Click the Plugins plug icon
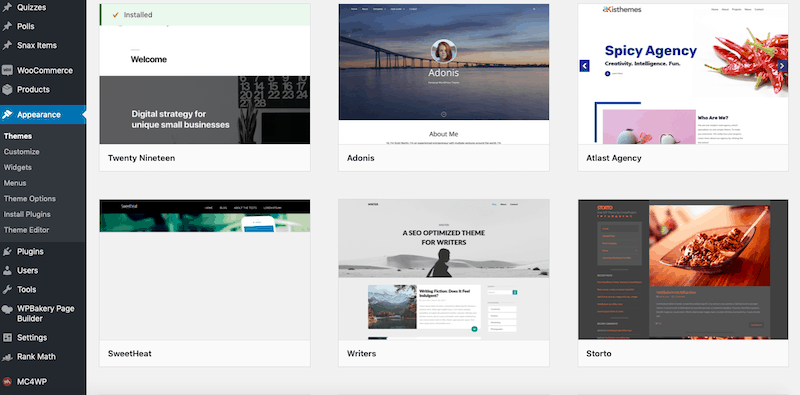This screenshot has height=395, width=800. point(7,252)
